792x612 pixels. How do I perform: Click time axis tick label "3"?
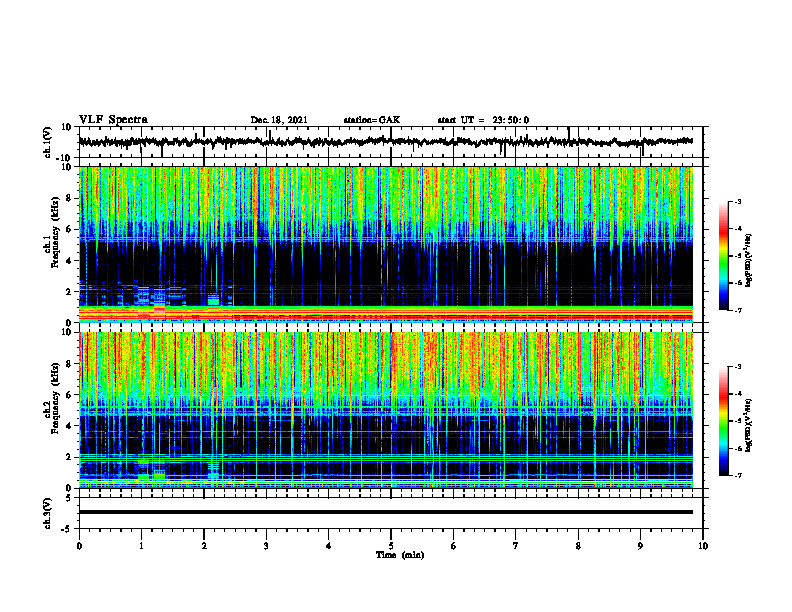click(266, 546)
